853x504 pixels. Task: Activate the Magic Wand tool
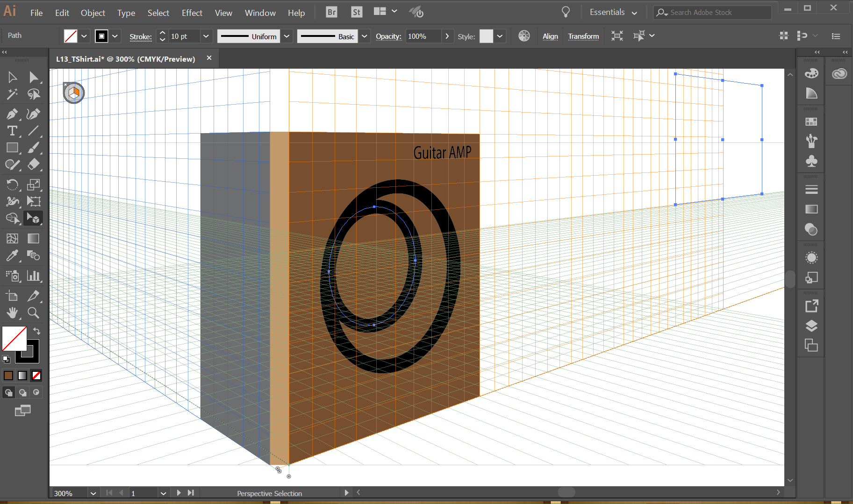(x=13, y=94)
